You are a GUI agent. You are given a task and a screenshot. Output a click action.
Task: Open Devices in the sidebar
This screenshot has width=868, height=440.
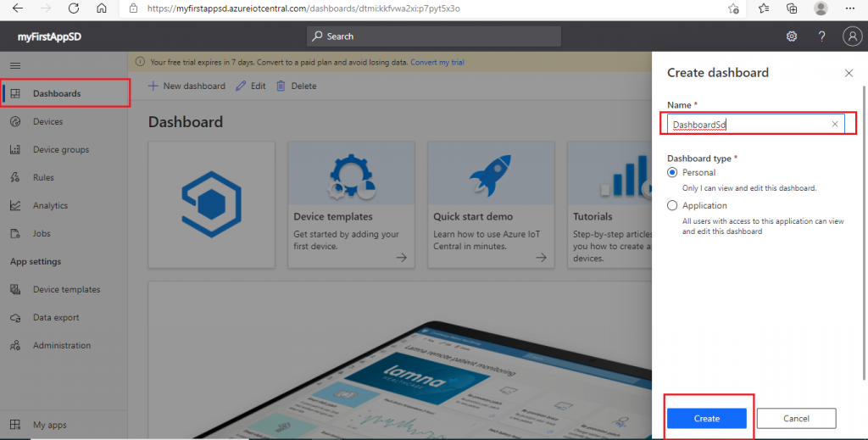point(64,122)
